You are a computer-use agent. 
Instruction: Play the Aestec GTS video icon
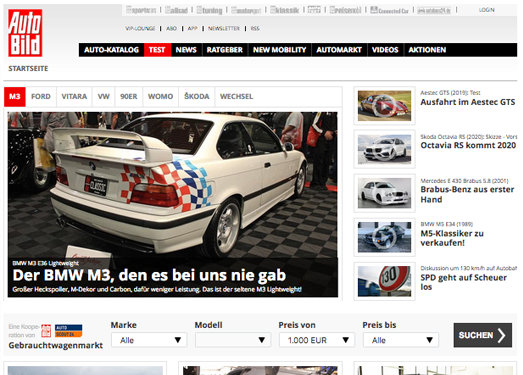384,106
